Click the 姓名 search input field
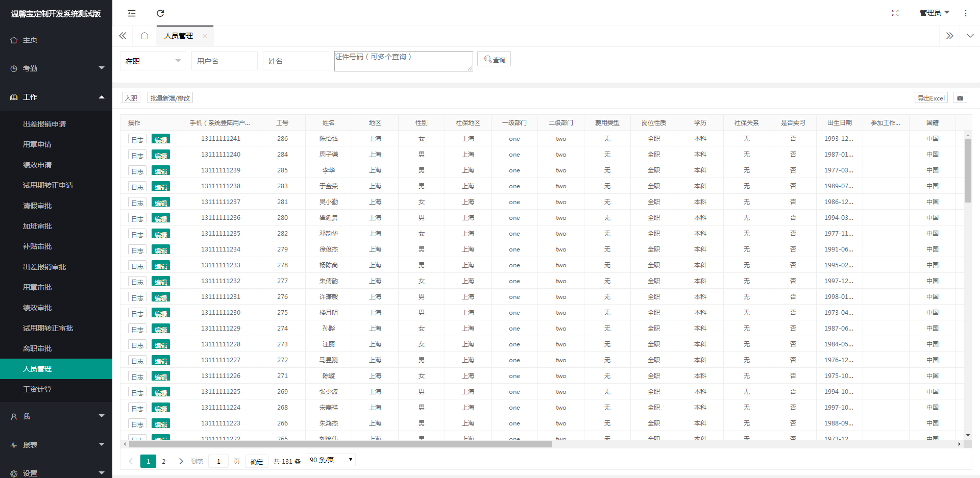Image resolution: width=980 pixels, height=478 pixels. (x=296, y=61)
